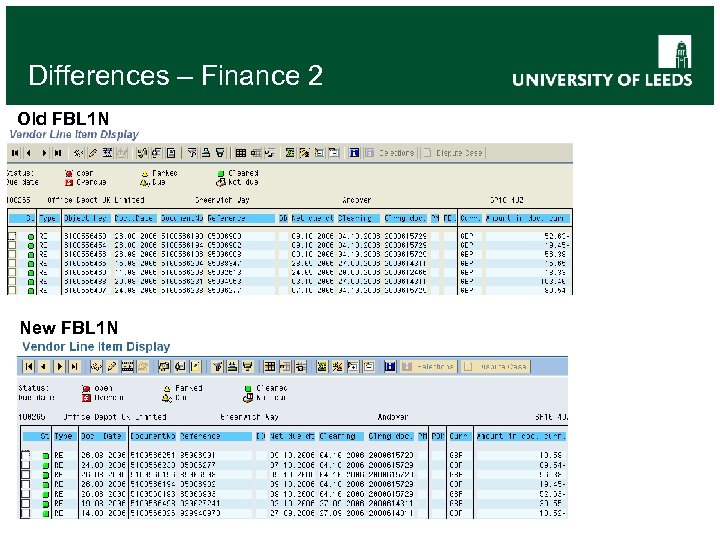This screenshot has height=540, width=720.
Task: Tick checkbox of 69.54- row in New FBL1N
Action: 26,465
